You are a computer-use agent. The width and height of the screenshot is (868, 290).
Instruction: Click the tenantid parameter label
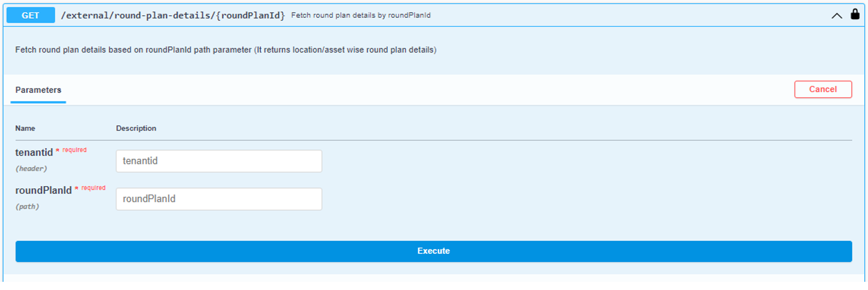34,153
